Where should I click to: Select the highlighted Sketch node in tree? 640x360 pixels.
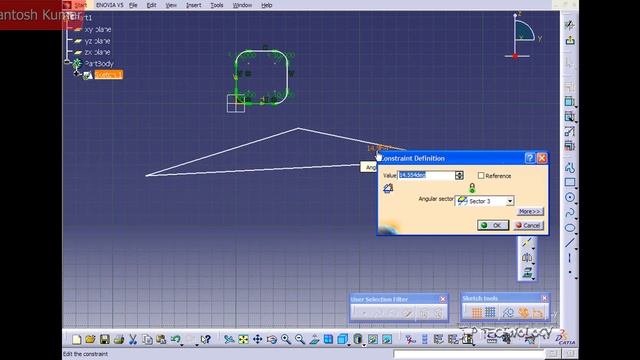(109, 75)
